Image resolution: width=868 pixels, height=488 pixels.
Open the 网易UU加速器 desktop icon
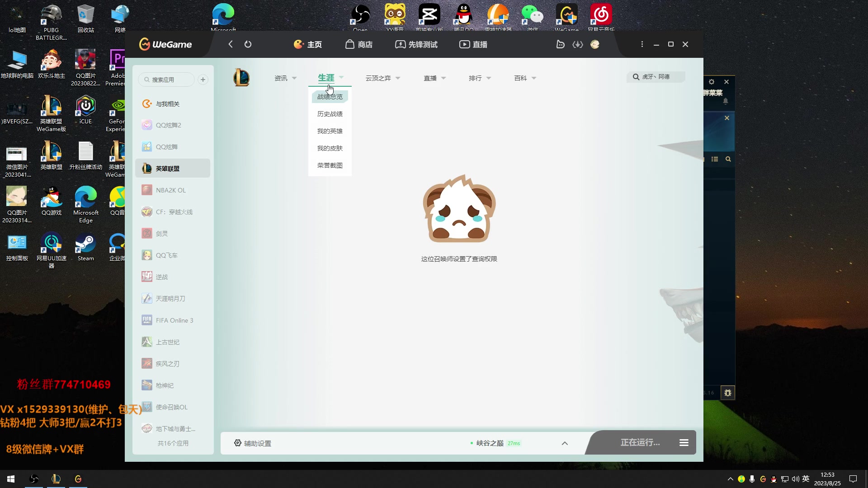click(52, 250)
